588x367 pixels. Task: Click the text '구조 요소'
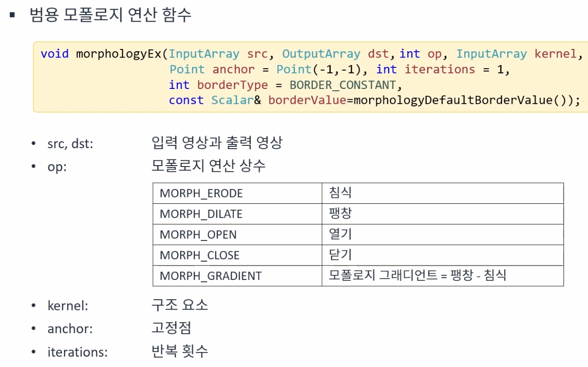click(x=180, y=305)
